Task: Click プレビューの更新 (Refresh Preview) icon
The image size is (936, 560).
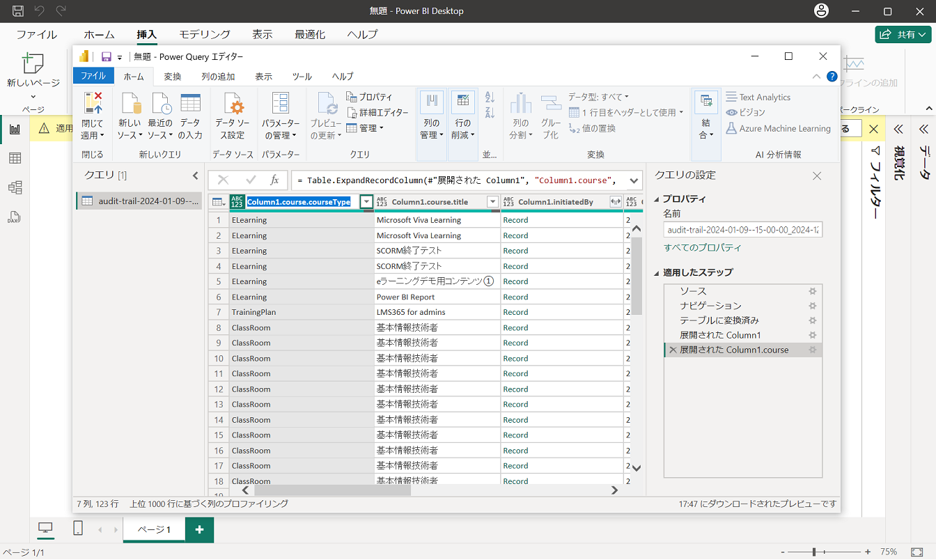Action: [327, 103]
